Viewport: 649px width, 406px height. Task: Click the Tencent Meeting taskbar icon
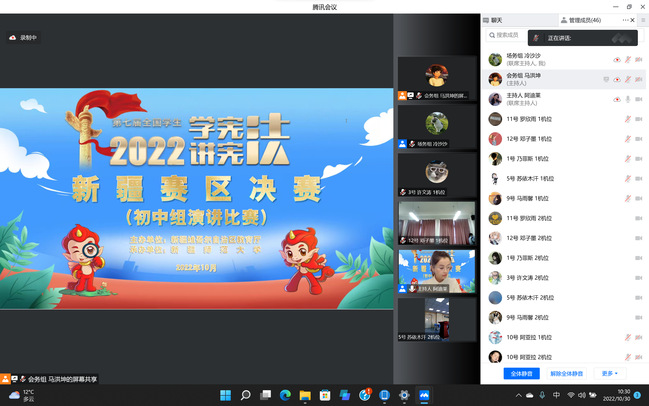pos(424,395)
